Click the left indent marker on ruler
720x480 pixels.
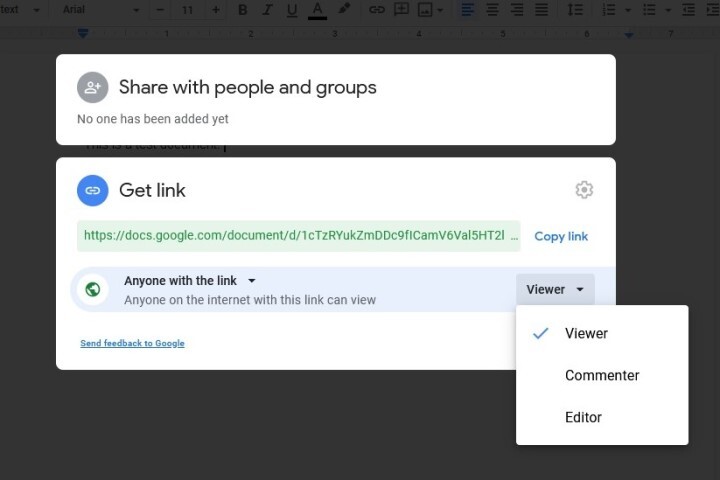point(83,33)
